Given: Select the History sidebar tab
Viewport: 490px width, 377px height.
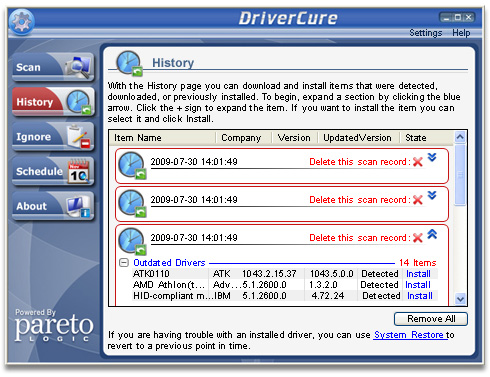Looking at the screenshot, I should coord(53,102).
